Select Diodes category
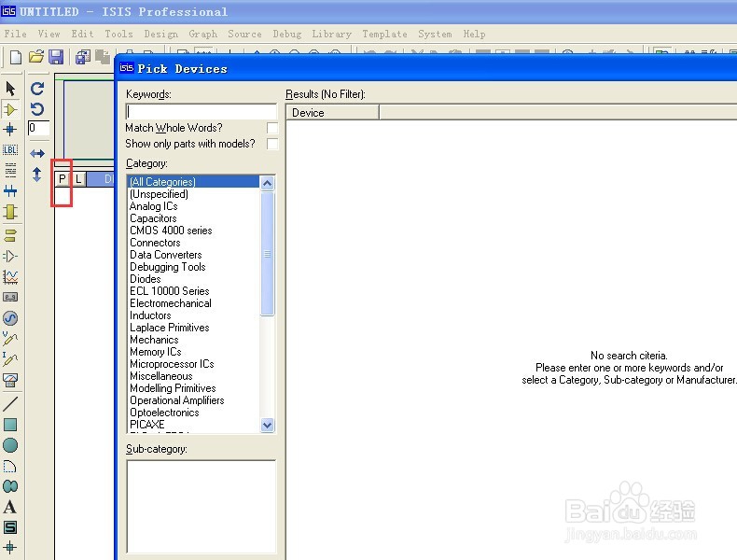 point(145,279)
